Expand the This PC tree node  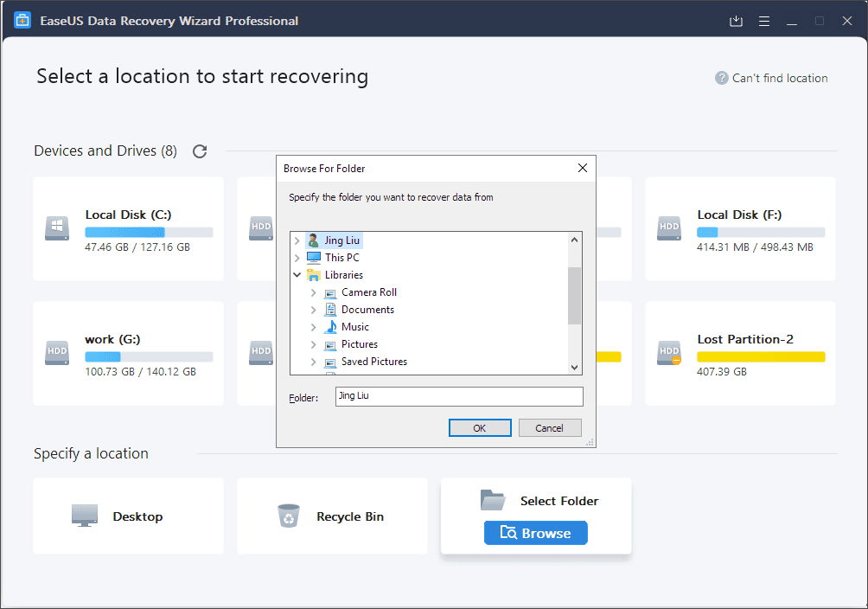(x=297, y=258)
